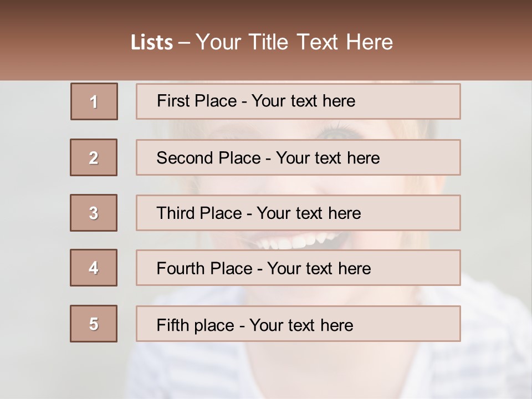The width and height of the screenshot is (532, 399).
Task: Select the number 2 box
Action: tap(94, 157)
